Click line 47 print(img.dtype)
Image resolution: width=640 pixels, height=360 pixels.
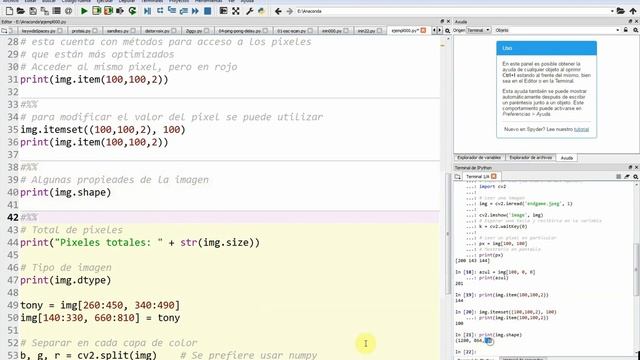coord(65,280)
